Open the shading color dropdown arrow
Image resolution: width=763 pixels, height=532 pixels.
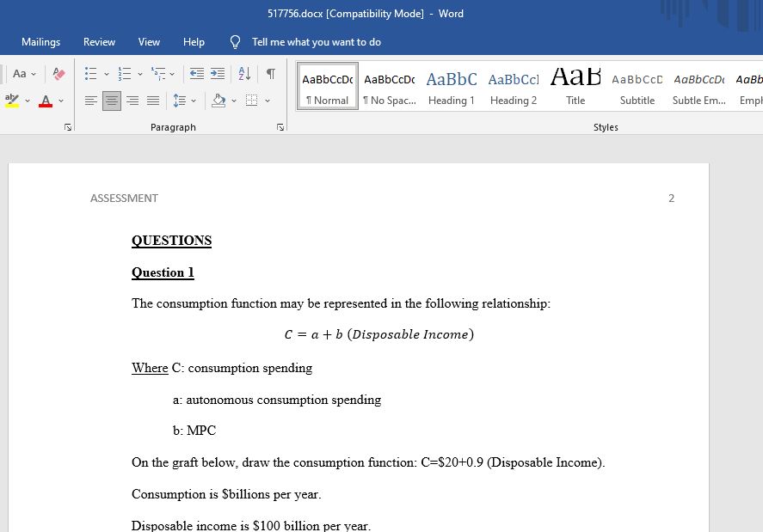point(234,101)
